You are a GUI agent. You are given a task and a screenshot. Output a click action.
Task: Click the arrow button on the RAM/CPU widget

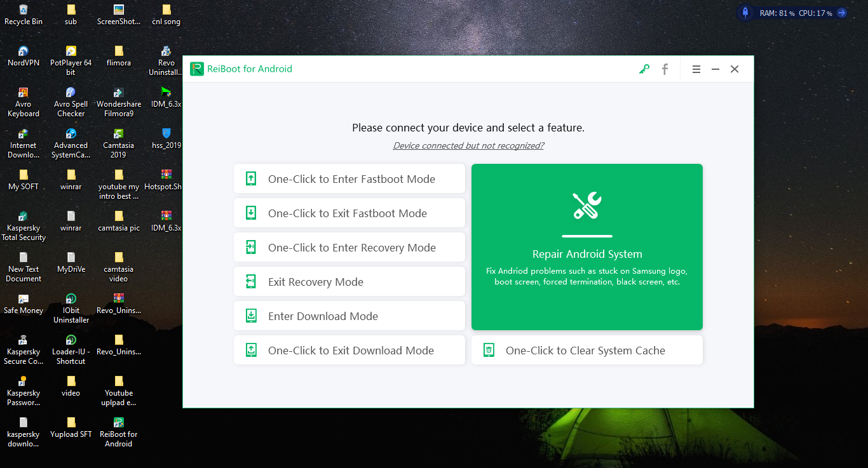(841, 13)
